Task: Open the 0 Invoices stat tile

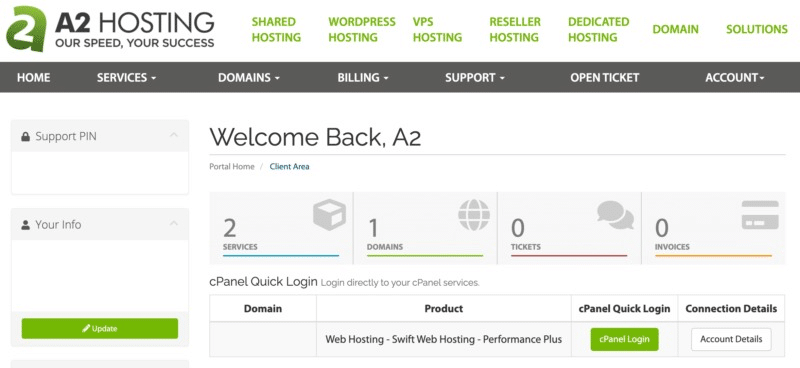Action: click(713, 228)
